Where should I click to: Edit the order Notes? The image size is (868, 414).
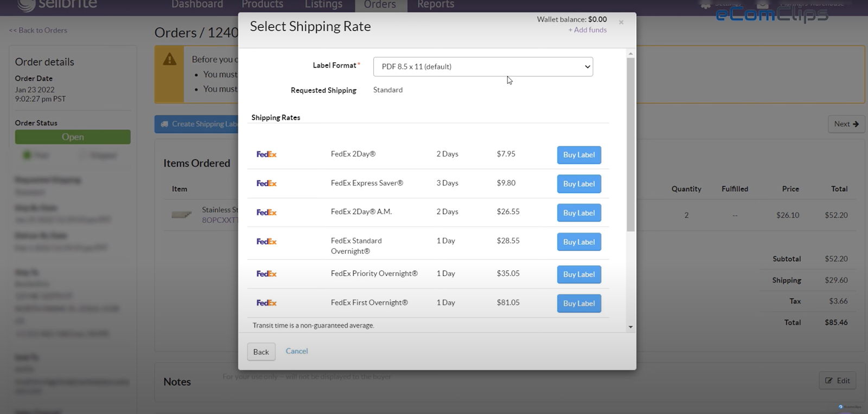point(838,380)
